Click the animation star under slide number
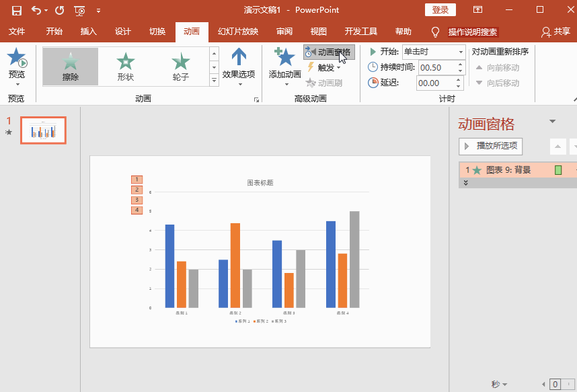Viewport: 577px width, 392px height. click(9, 132)
